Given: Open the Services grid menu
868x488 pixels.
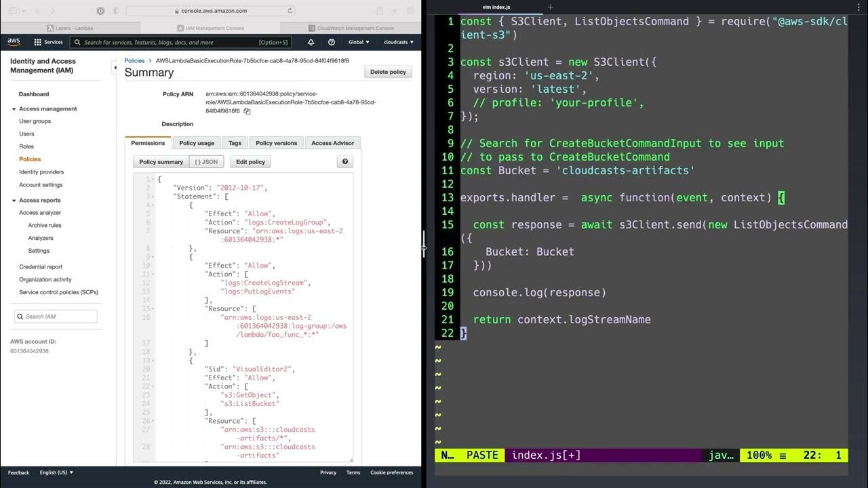Looking at the screenshot, I should 49,42.
